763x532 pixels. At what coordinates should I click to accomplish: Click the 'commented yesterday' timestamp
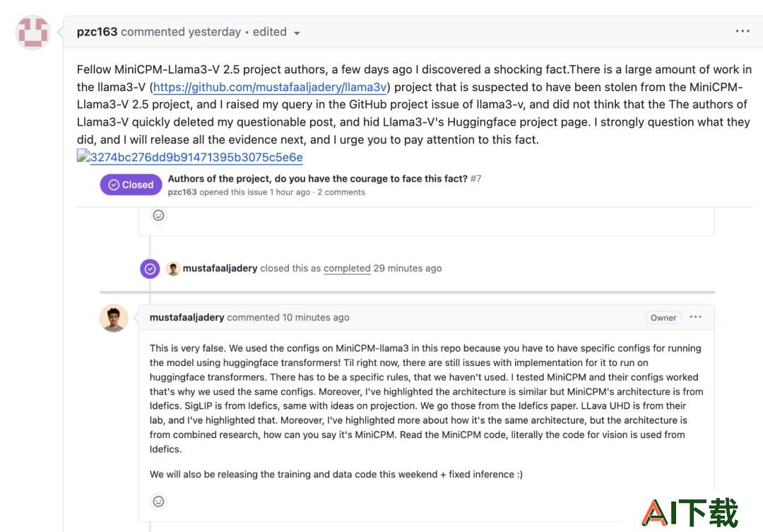[181, 32]
